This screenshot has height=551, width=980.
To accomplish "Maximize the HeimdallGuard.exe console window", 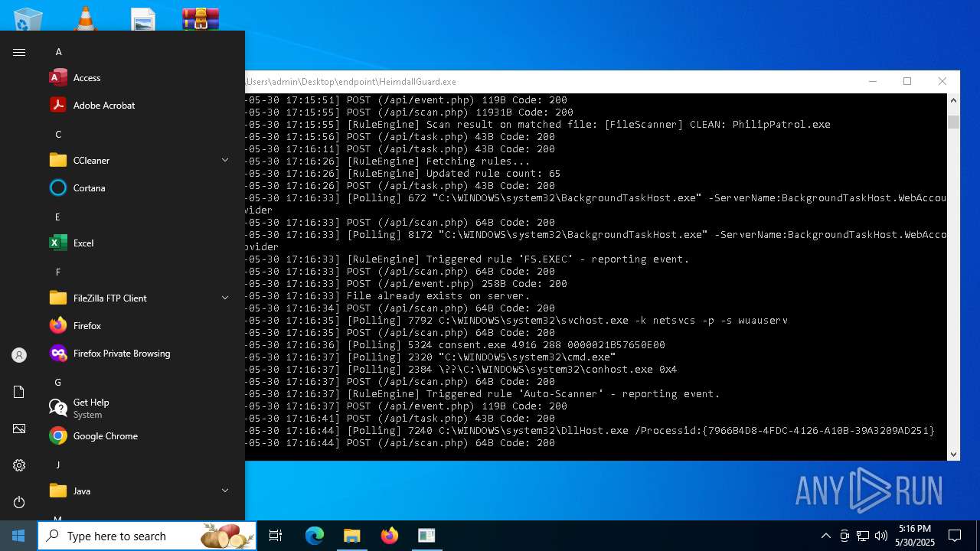I will (x=907, y=81).
